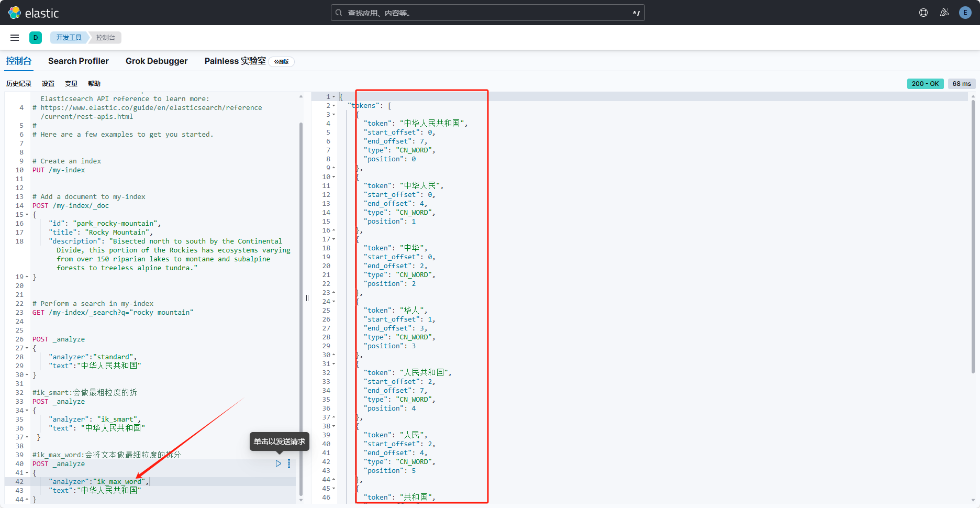Open 历史记录 history panel

(19, 84)
